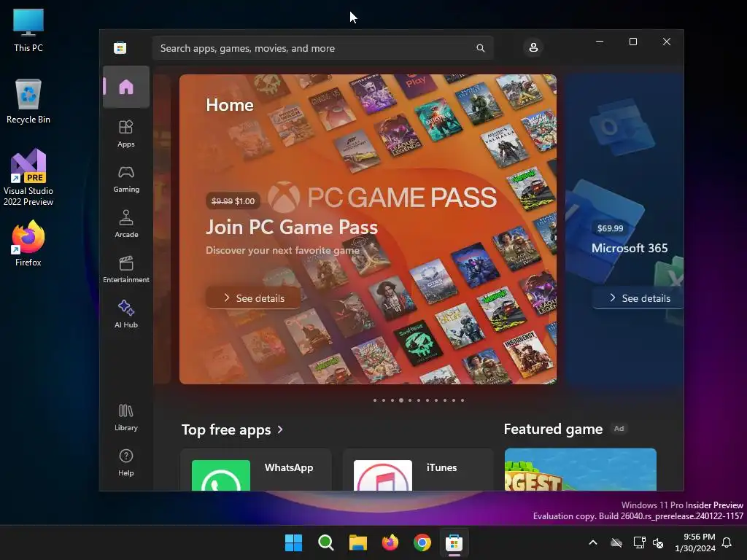Open the Arcade section
747x560 pixels.
[x=126, y=225]
